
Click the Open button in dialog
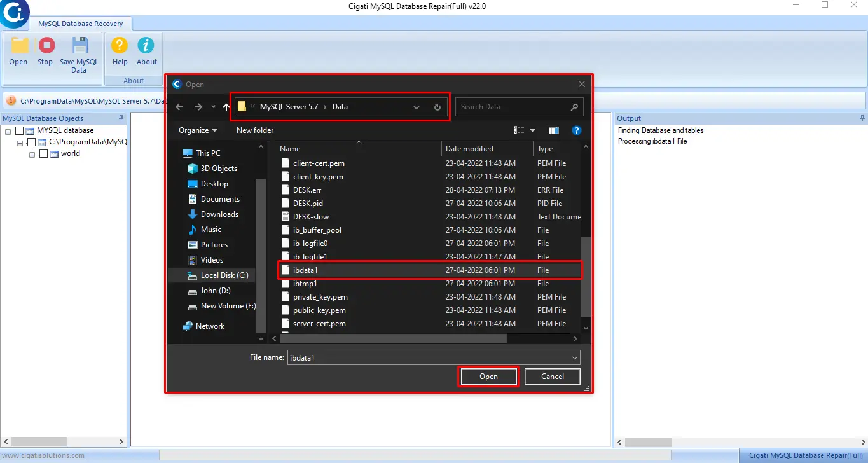pyautogui.click(x=488, y=377)
